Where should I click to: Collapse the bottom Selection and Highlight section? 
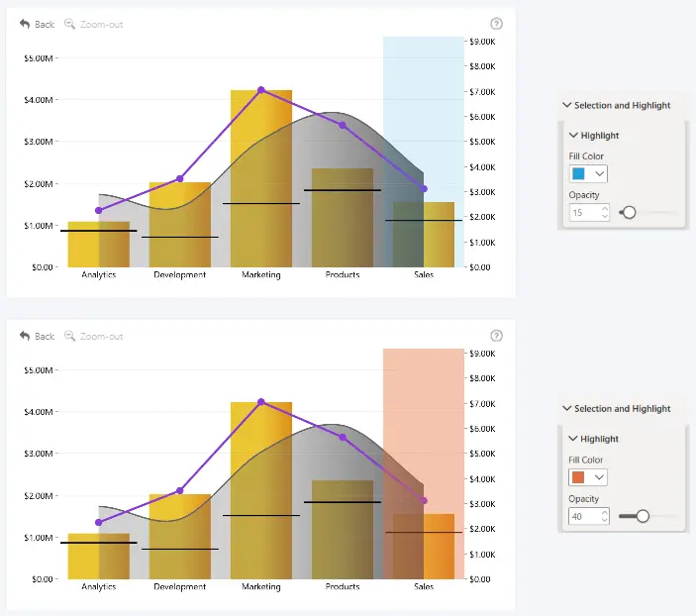567,409
